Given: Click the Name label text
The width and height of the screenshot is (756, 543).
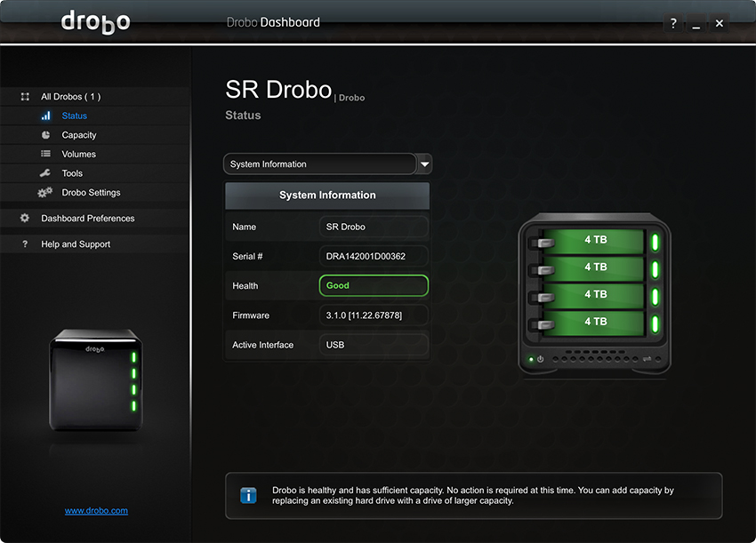Looking at the screenshot, I should click(244, 227).
